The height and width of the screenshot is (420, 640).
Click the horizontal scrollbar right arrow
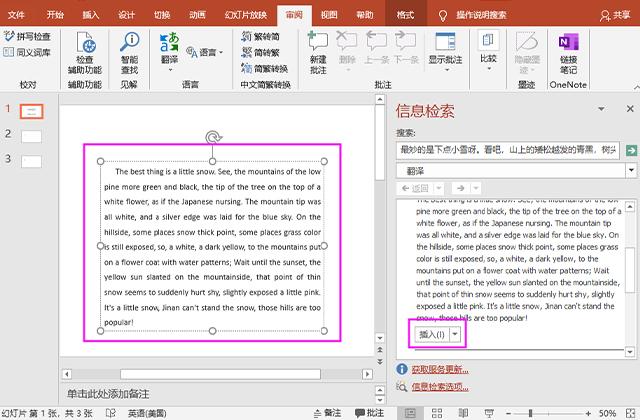(x=367, y=374)
